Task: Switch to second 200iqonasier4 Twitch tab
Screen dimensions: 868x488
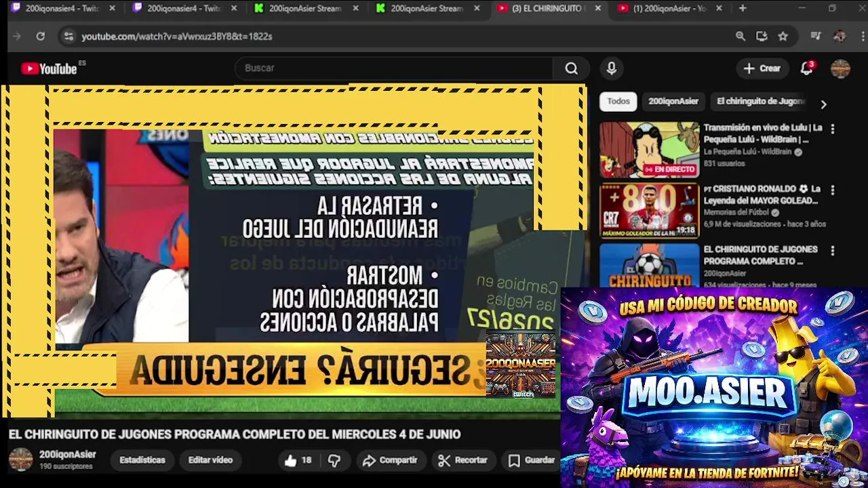Action: click(184, 8)
